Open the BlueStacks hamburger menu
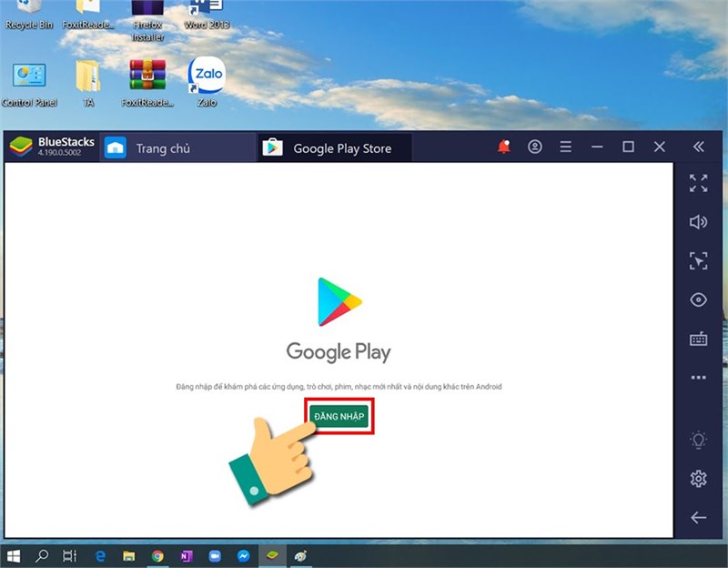This screenshot has width=728, height=568. [565, 147]
